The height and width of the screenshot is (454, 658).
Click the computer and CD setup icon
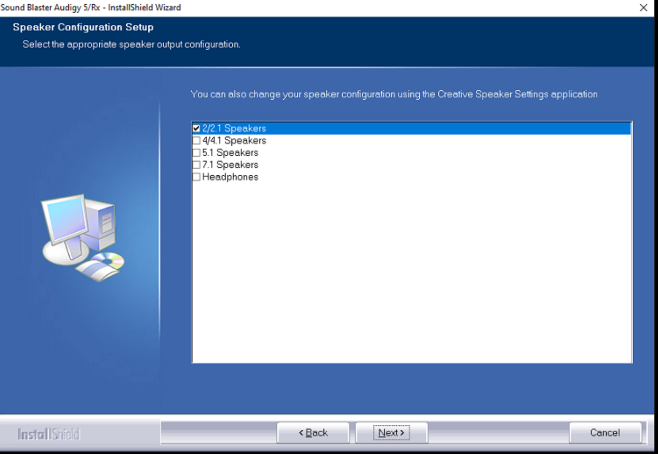click(x=83, y=237)
